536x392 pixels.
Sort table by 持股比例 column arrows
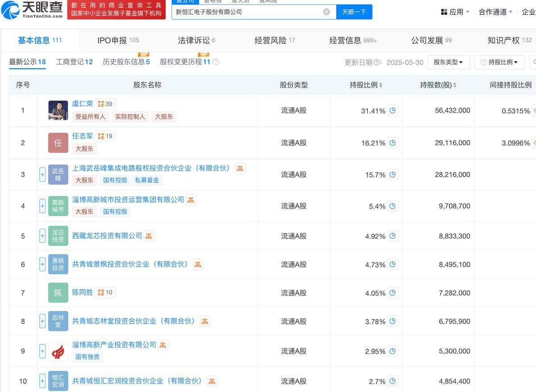[381, 85]
